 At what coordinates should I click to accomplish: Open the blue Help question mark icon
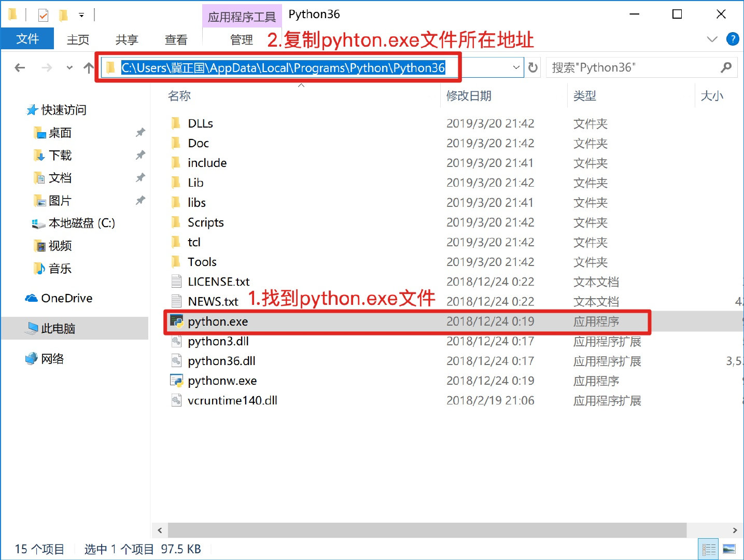tap(733, 39)
